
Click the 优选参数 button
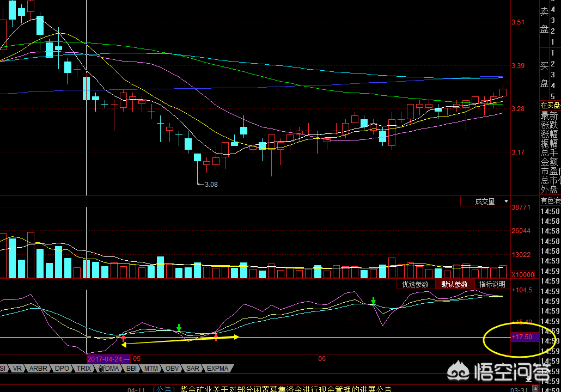(x=415, y=284)
